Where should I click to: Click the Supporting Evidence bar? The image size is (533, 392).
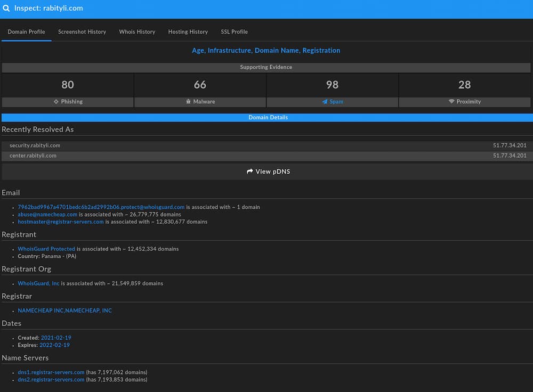(266, 67)
